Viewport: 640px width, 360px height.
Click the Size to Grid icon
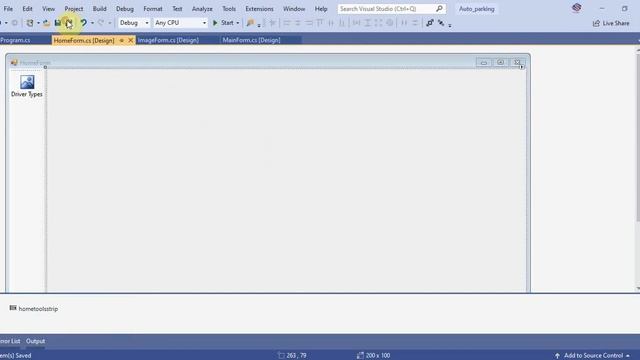[390, 23]
